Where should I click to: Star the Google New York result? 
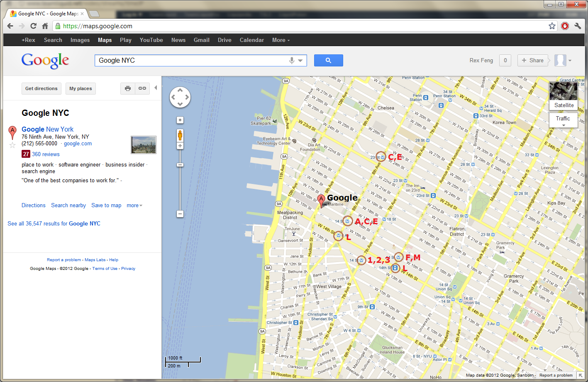click(x=12, y=145)
